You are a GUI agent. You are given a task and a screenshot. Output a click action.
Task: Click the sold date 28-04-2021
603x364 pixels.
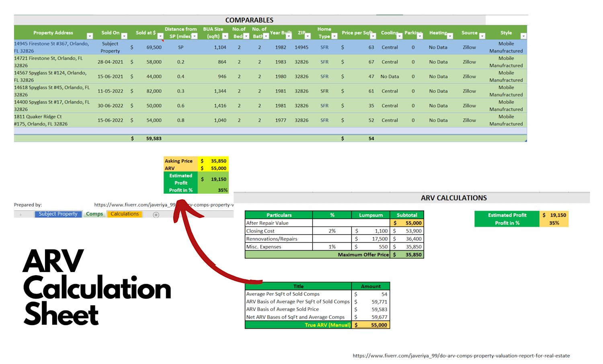point(111,62)
